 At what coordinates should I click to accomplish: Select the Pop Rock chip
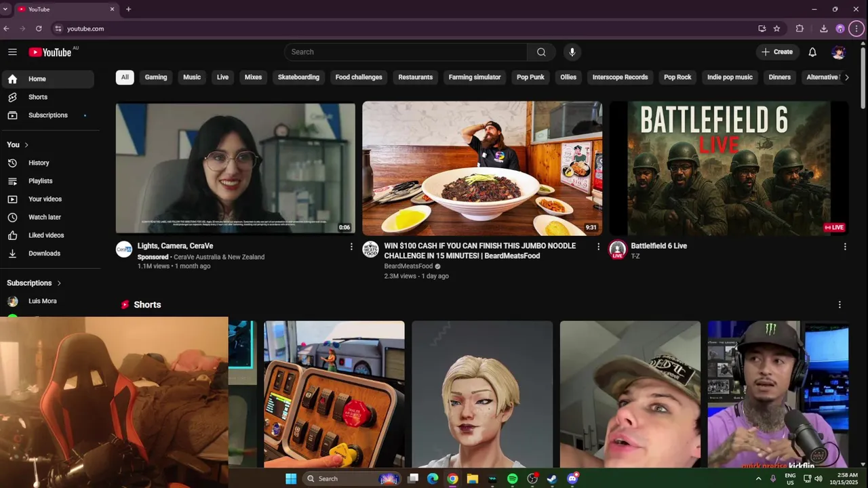coord(677,77)
